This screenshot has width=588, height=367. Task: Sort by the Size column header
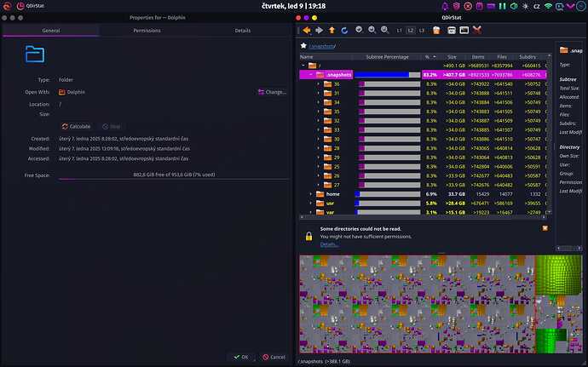coord(452,56)
